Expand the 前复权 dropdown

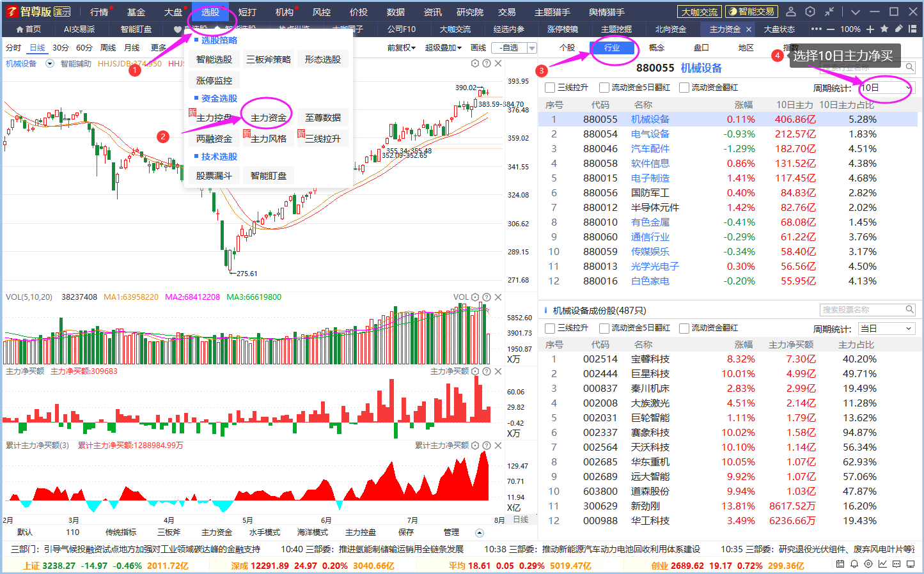tap(402, 48)
